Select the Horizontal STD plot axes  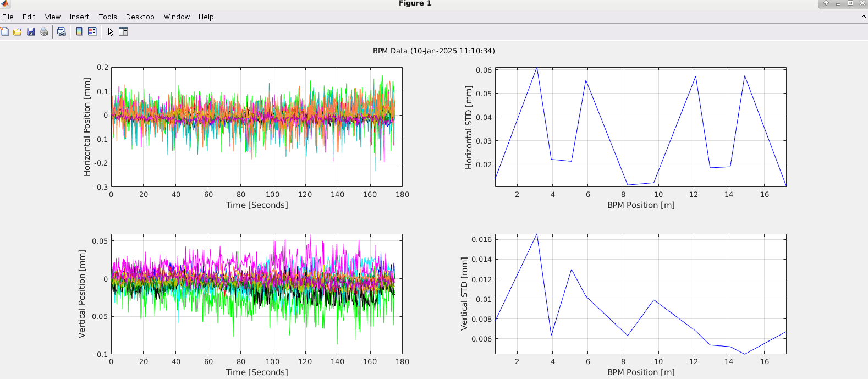(640, 127)
